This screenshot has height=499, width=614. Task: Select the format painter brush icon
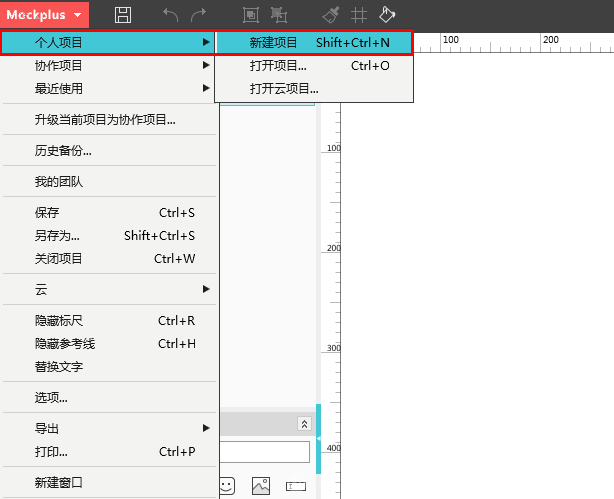pyautogui.click(x=331, y=15)
